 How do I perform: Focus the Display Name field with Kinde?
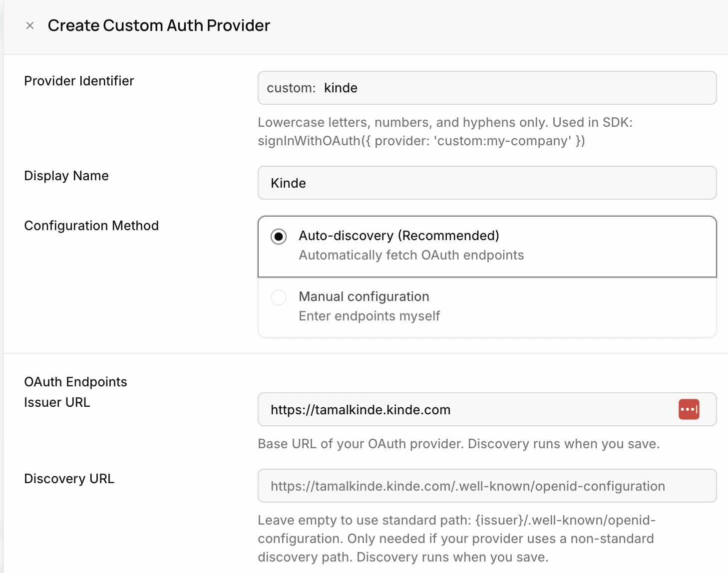click(x=487, y=183)
